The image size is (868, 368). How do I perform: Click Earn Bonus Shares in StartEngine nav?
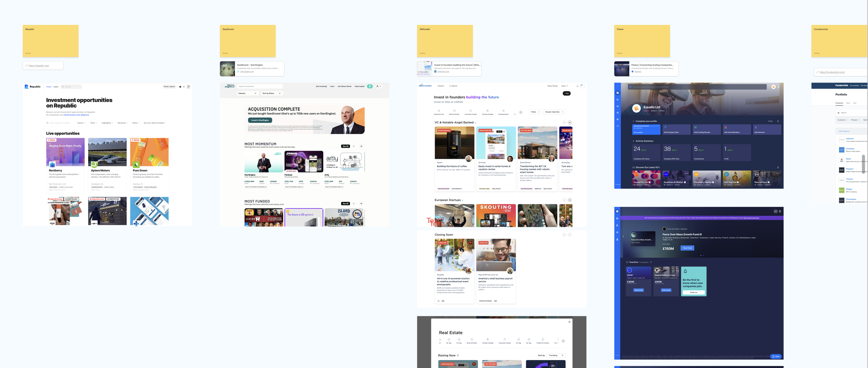click(x=344, y=86)
